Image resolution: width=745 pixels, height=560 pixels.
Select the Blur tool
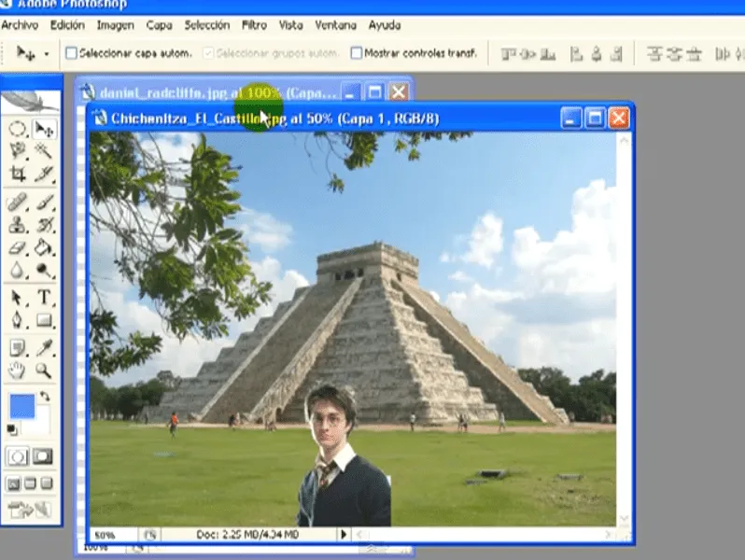click(x=18, y=271)
